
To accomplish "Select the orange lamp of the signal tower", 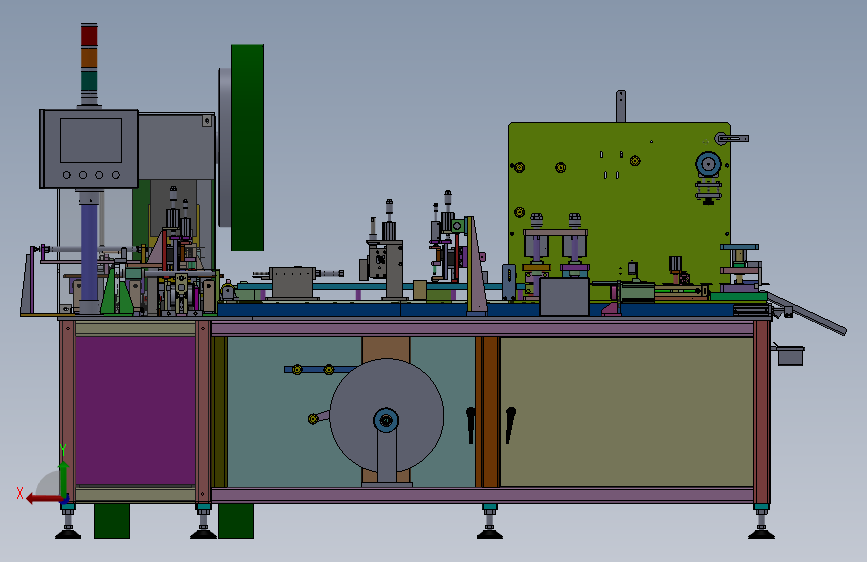I will (89, 58).
